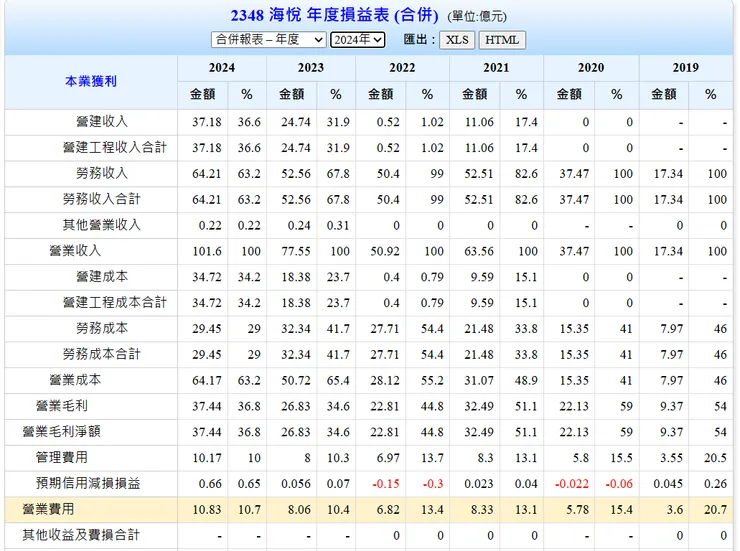Click the red -0.06 percentage value

click(x=619, y=484)
